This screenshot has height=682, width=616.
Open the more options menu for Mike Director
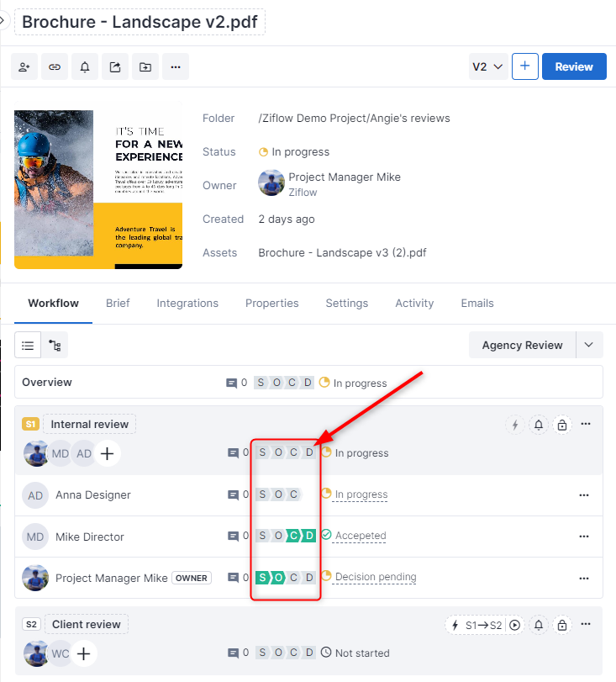coord(584,537)
